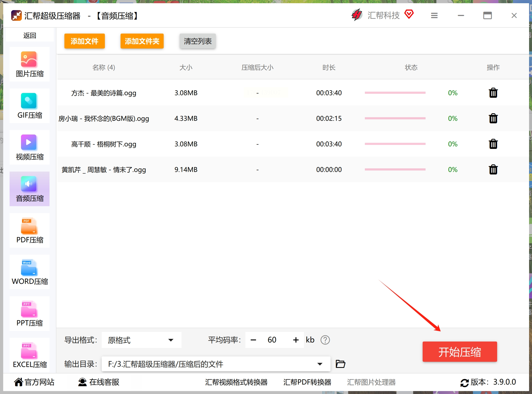Open the 图片压缩 image compression tool
The width and height of the screenshot is (532, 394).
(x=29, y=64)
